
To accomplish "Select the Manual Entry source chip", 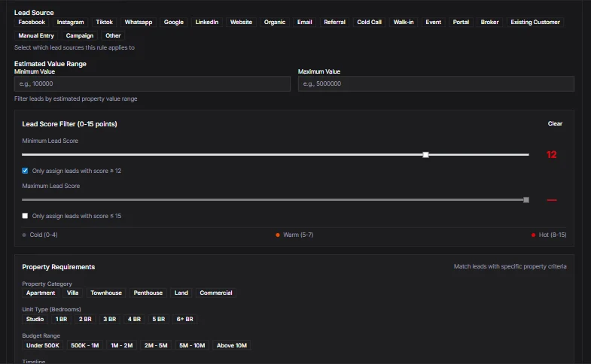I will [x=36, y=35].
